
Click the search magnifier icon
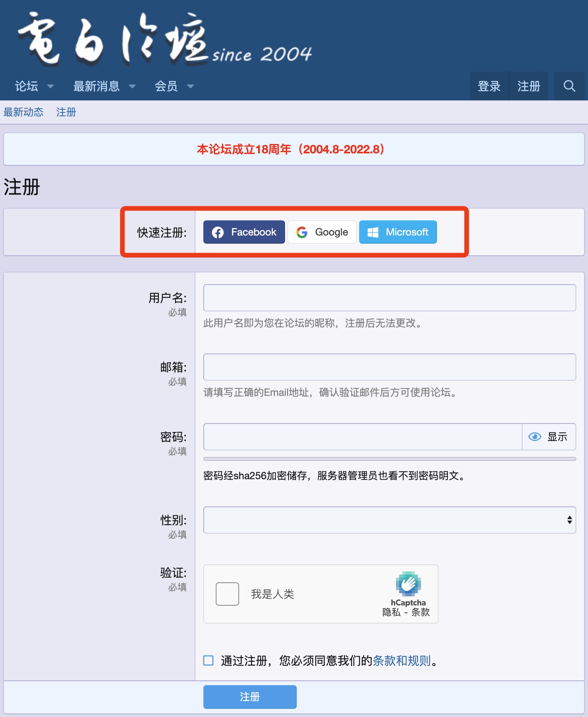click(x=569, y=86)
